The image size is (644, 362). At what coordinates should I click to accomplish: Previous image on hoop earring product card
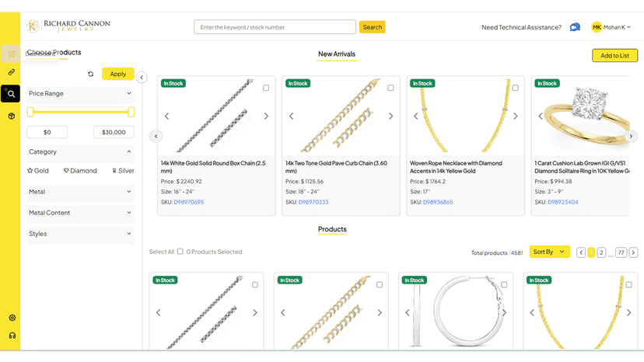408,313
